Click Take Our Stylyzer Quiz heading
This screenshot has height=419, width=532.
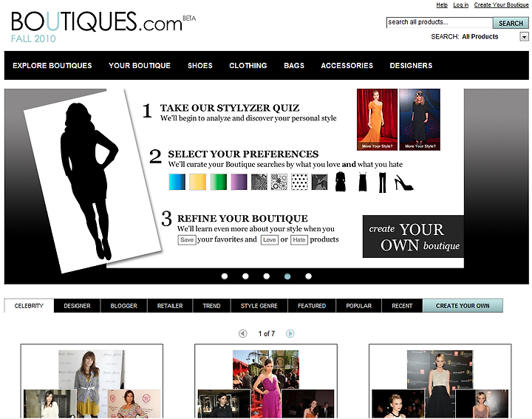(x=230, y=108)
